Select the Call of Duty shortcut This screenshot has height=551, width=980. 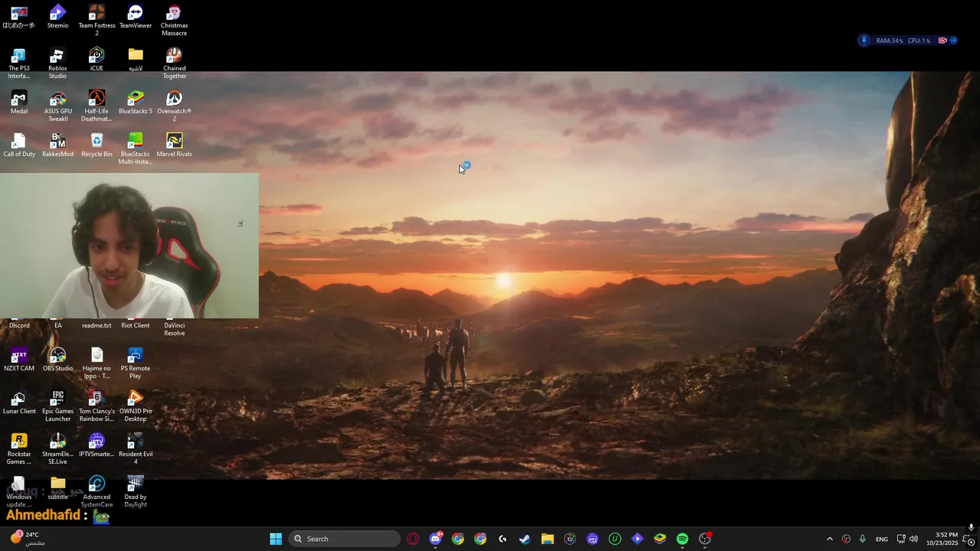[19, 145]
